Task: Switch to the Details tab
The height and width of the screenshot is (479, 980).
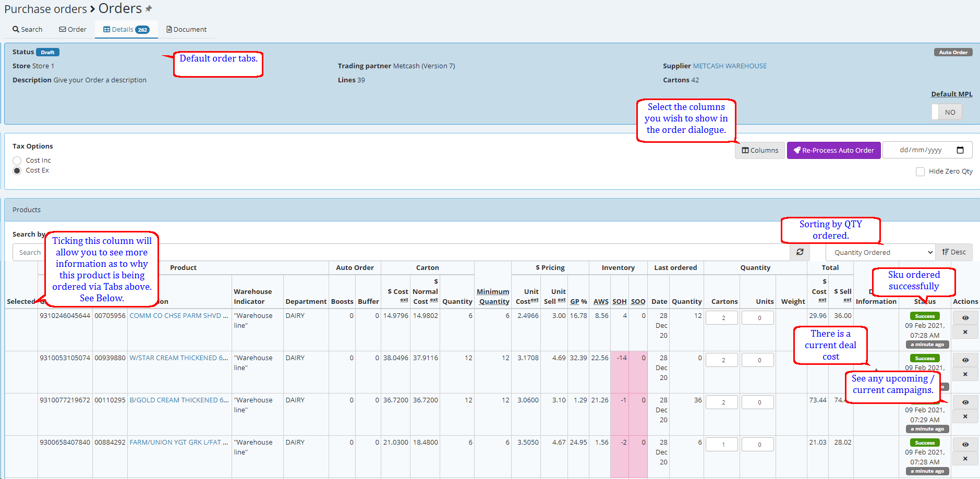Action: click(x=126, y=29)
